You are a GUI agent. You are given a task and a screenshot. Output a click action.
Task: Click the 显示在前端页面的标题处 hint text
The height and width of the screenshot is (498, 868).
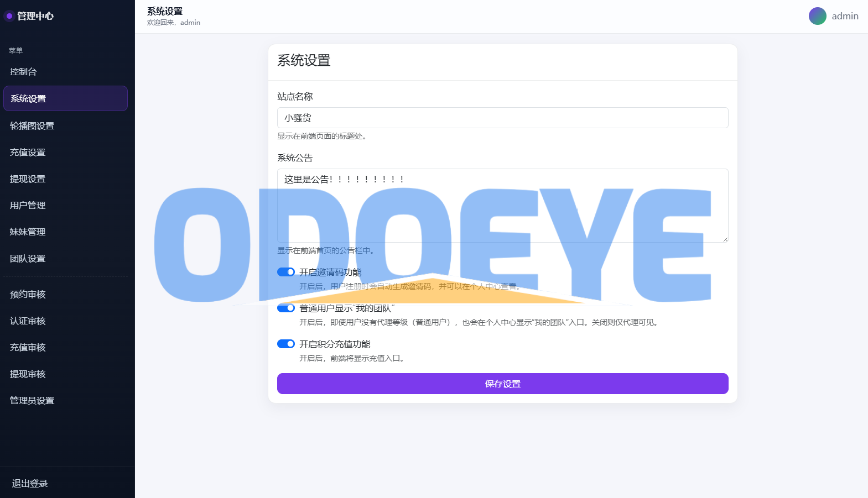[x=323, y=136]
